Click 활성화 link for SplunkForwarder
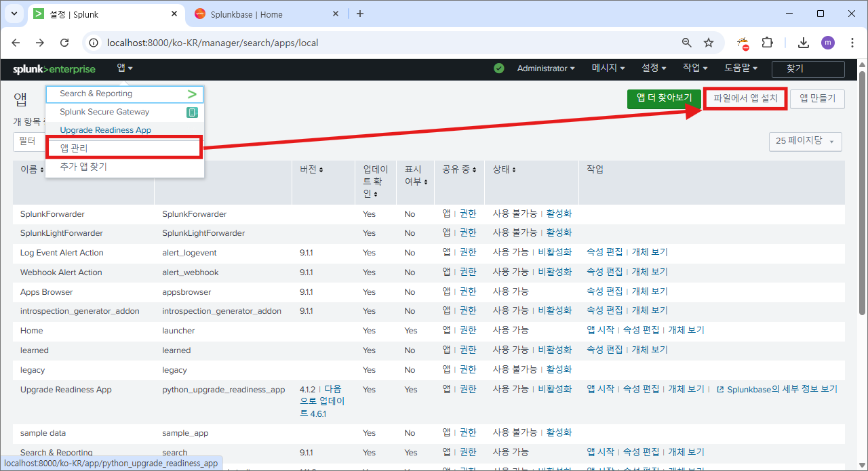The height and width of the screenshot is (471, 868). 559,213
